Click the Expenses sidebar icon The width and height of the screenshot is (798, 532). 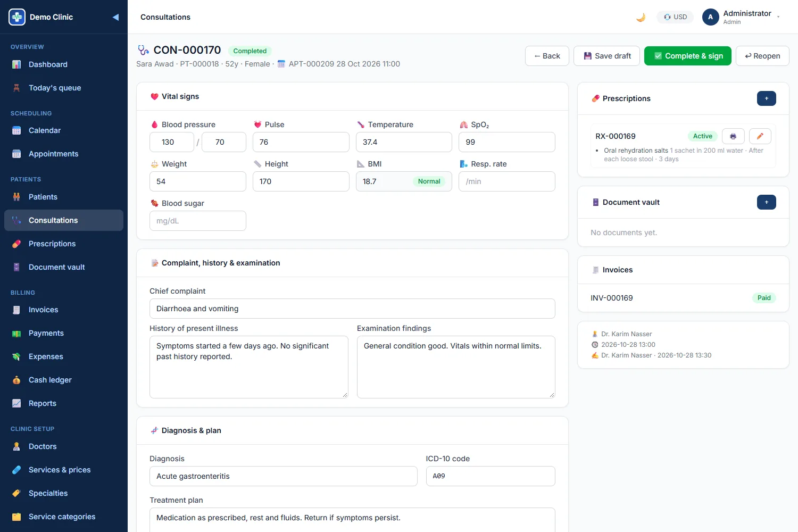[x=16, y=356]
